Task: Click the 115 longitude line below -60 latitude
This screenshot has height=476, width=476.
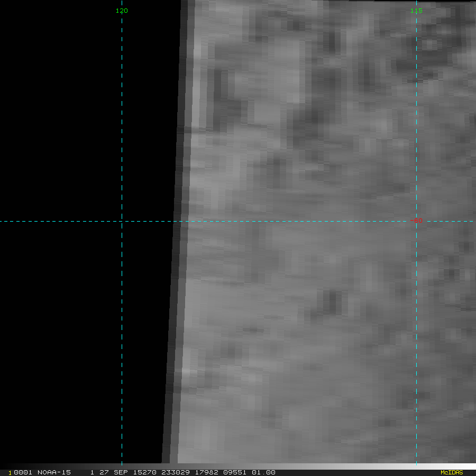Action: coord(416,344)
